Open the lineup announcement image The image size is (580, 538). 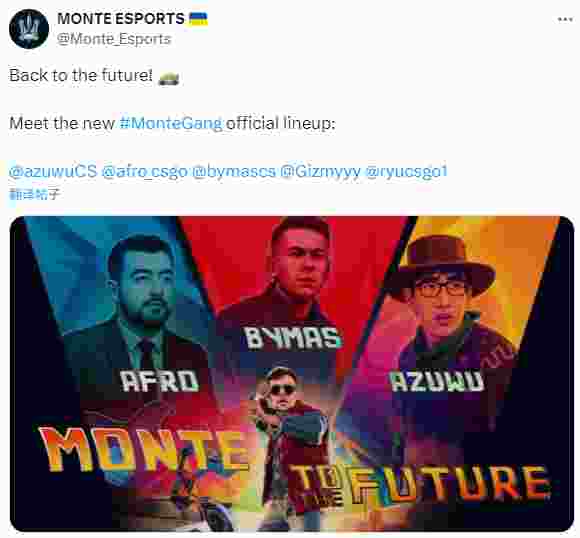point(292,374)
